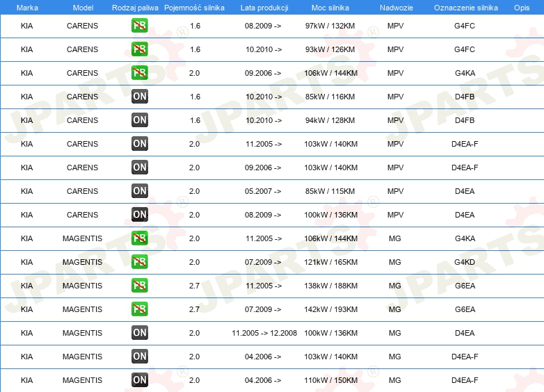Viewport: 544px width, 392px height.
Task: Select the 121kW / 165KM power cell
Action: tap(330, 262)
